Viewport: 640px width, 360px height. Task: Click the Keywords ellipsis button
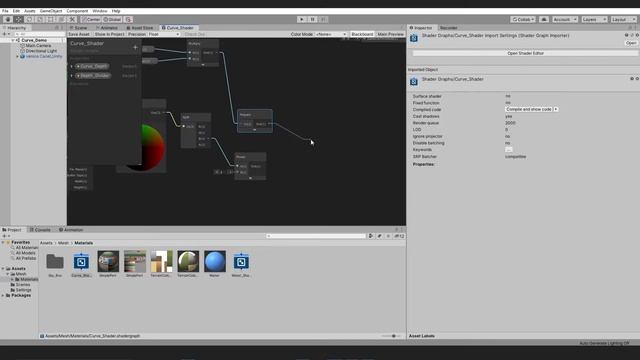point(509,150)
